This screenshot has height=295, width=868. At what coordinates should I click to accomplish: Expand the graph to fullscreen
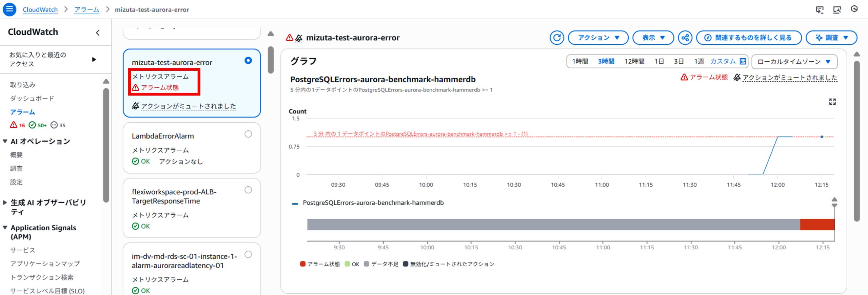click(832, 102)
